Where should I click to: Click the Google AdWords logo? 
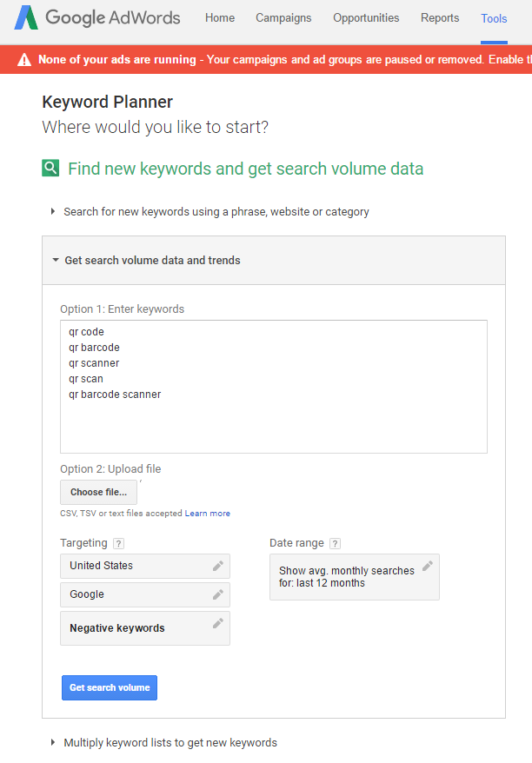96,17
